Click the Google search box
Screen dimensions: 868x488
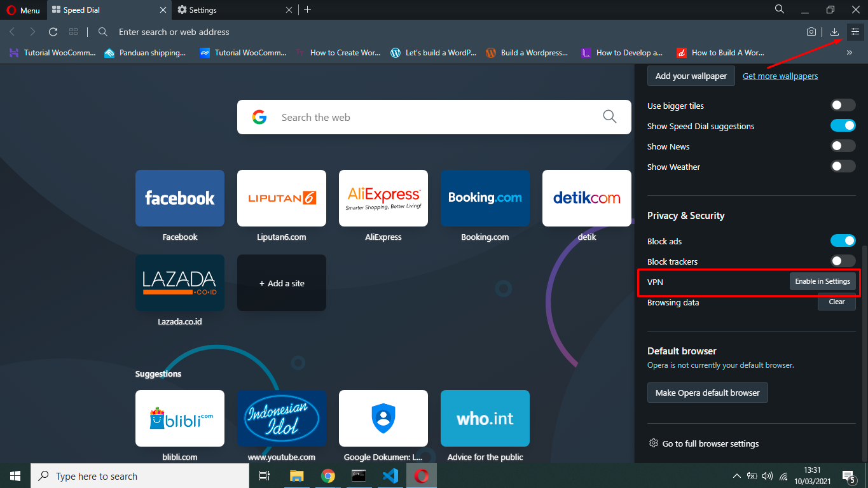tap(434, 117)
